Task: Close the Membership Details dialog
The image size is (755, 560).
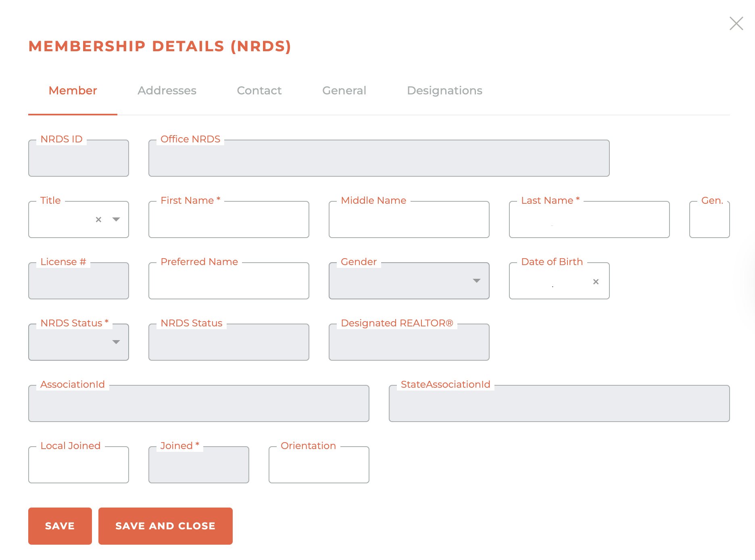Action: click(736, 23)
